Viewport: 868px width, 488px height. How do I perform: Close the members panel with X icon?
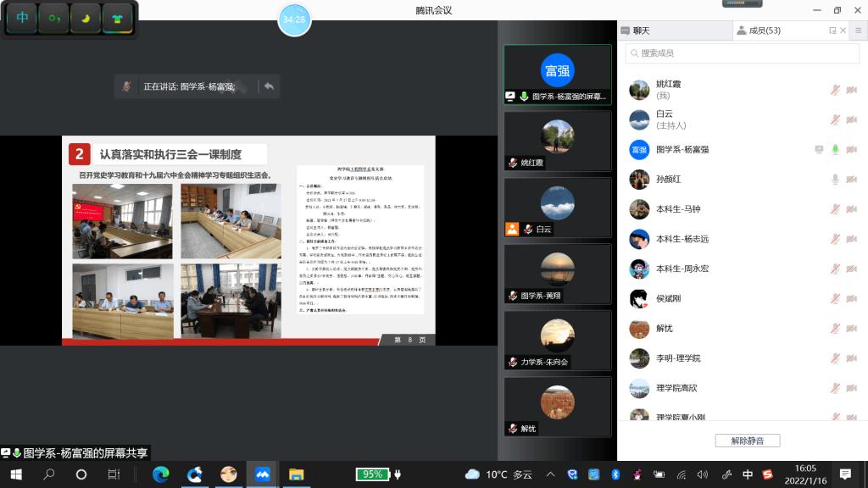843,30
